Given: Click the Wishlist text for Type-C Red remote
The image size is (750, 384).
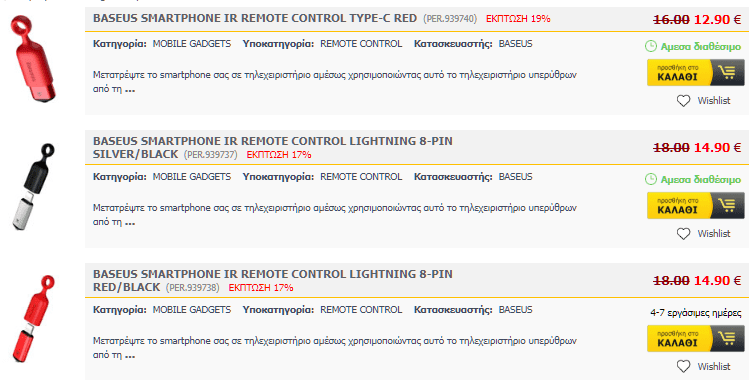Looking at the screenshot, I should [714, 101].
